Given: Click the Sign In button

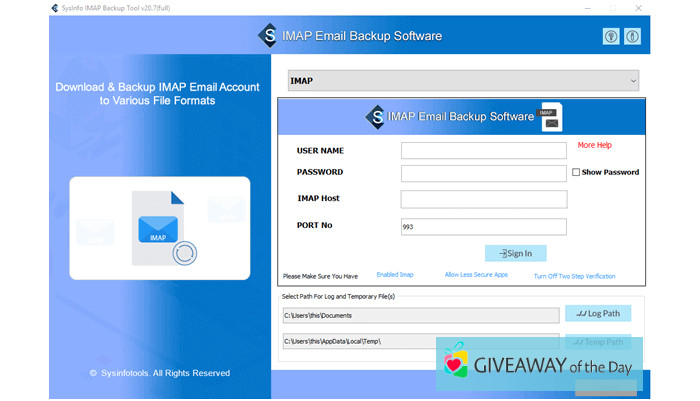Looking at the screenshot, I should point(515,253).
